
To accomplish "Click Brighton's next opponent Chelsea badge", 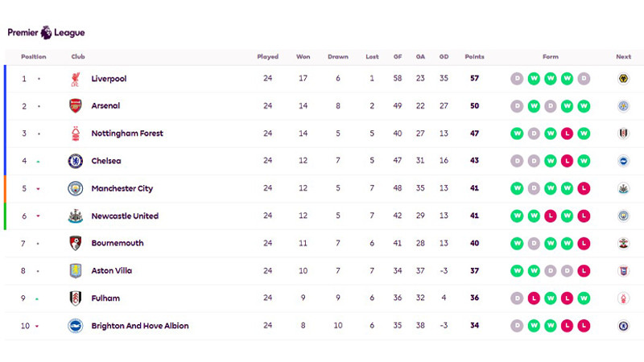I will click(x=623, y=326).
